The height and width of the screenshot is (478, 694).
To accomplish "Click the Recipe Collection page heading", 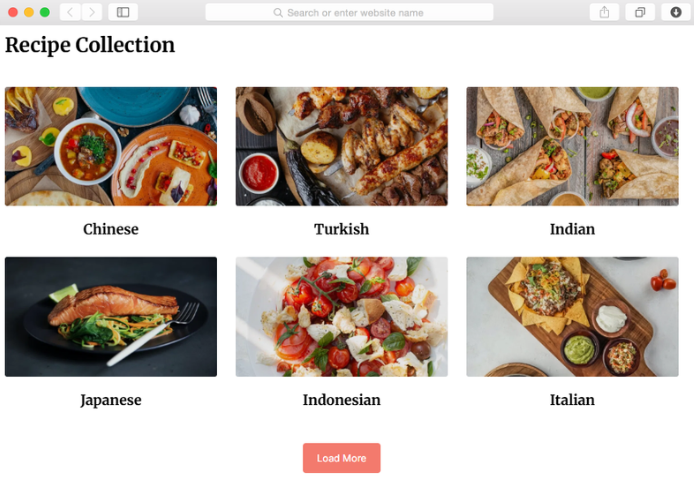I will pos(90,46).
